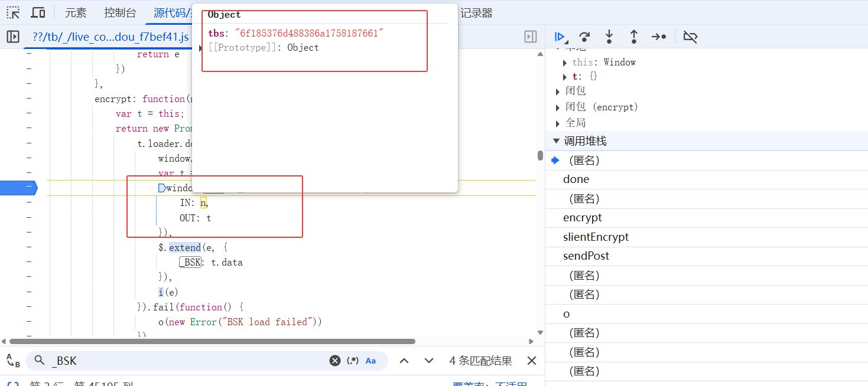This screenshot has width=868, height=386.
Task: Show the navigator sidebar panel icon
Action: pos(13,37)
